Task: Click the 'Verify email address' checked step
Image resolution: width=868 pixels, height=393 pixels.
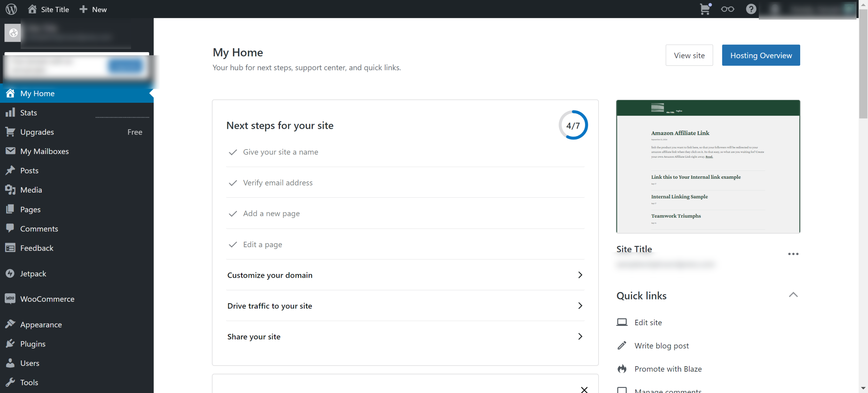Action: 278,183
